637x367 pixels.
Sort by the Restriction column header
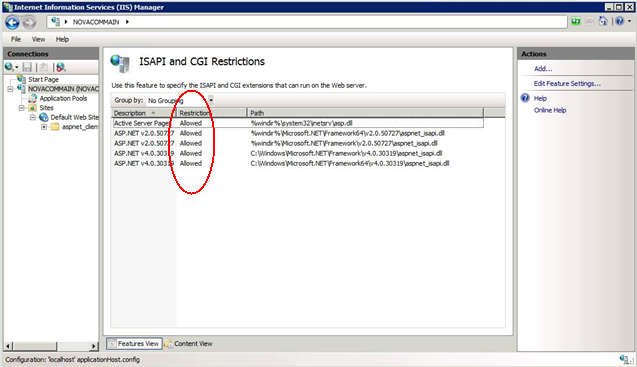pos(212,113)
